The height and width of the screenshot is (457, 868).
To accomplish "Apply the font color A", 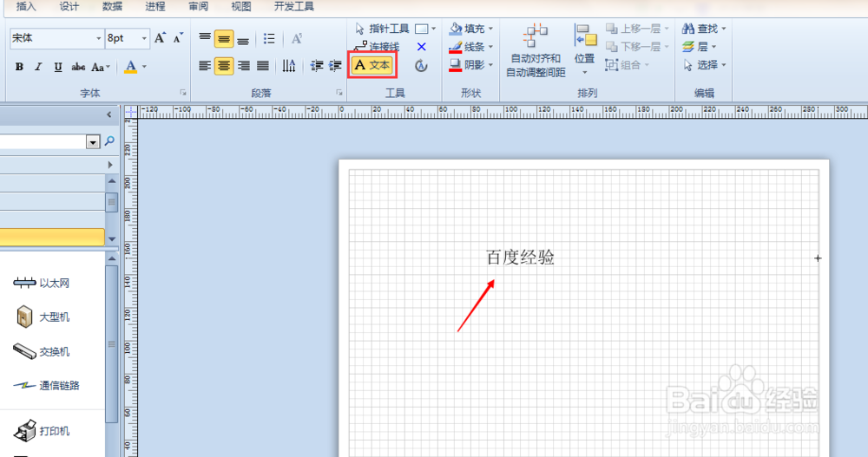I will (x=131, y=67).
